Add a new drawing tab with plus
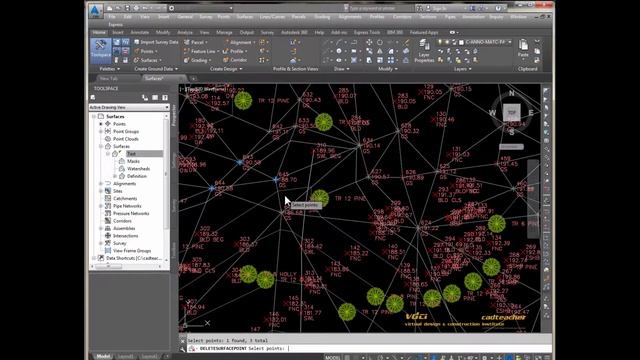This screenshot has height=360, width=640. click(x=193, y=78)
